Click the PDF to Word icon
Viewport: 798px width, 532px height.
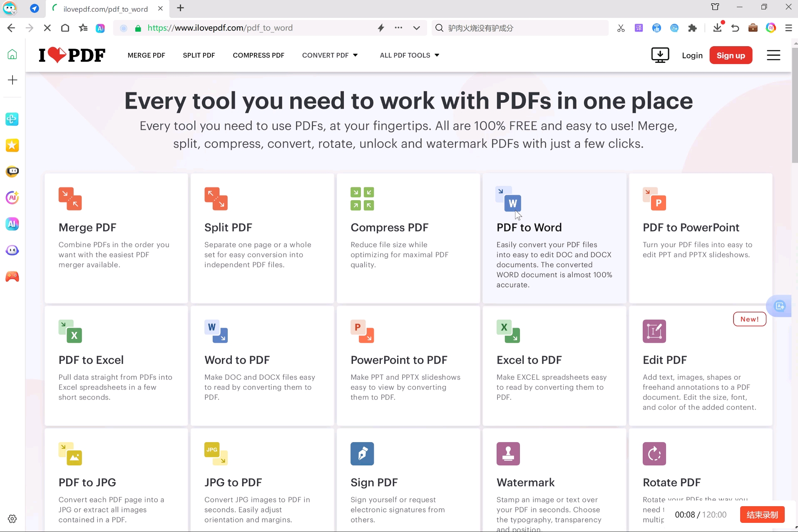(508, 199)
